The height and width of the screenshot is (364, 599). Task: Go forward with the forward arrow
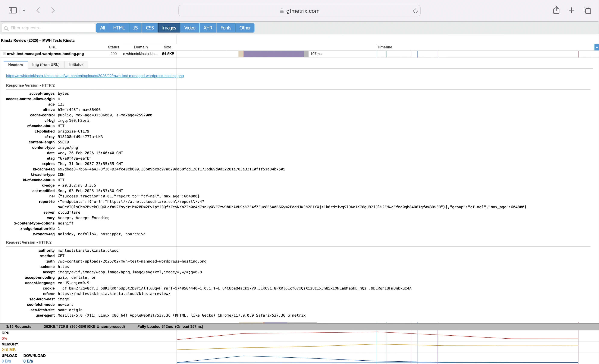53,10
